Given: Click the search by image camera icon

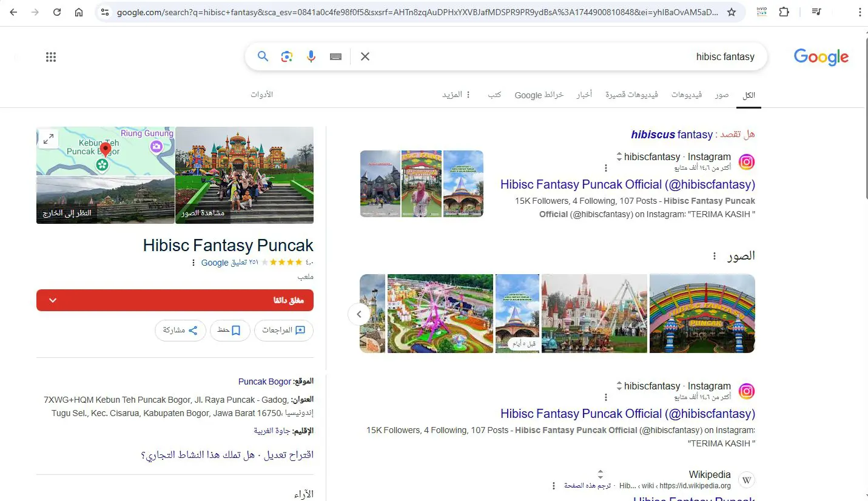Looking at the screenshot, I should pos(287,56).
